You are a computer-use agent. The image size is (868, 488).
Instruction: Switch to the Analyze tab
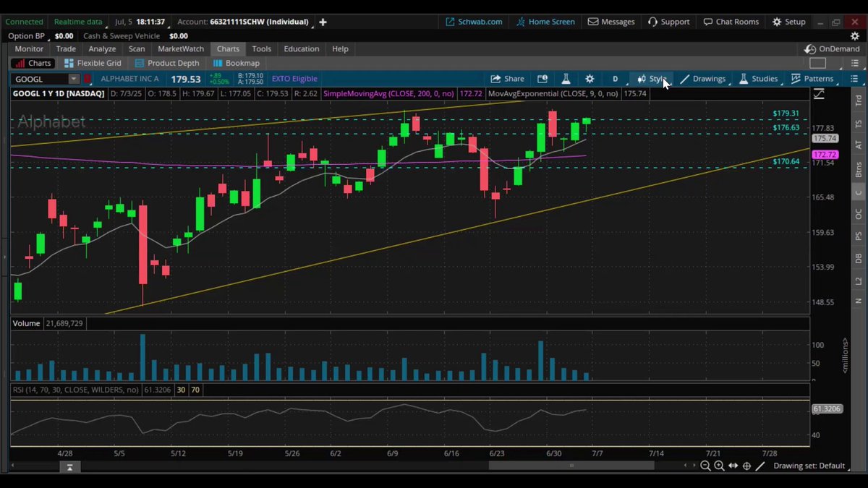[102, 48]
